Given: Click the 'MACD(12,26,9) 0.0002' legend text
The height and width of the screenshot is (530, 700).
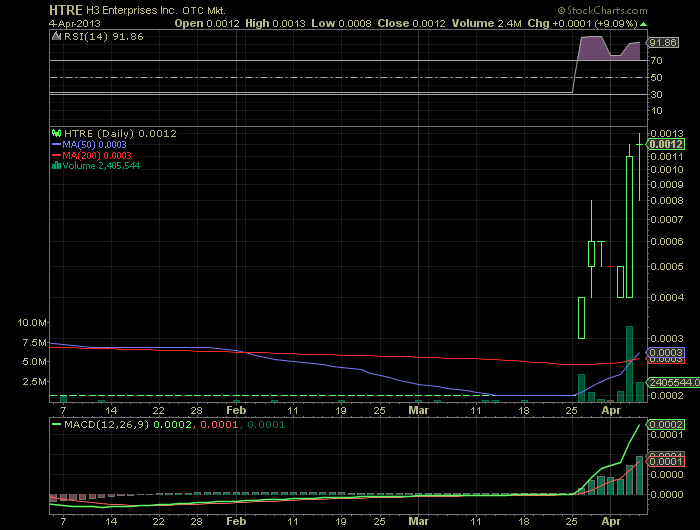Looking at the screenshot, I should point(128,424).
